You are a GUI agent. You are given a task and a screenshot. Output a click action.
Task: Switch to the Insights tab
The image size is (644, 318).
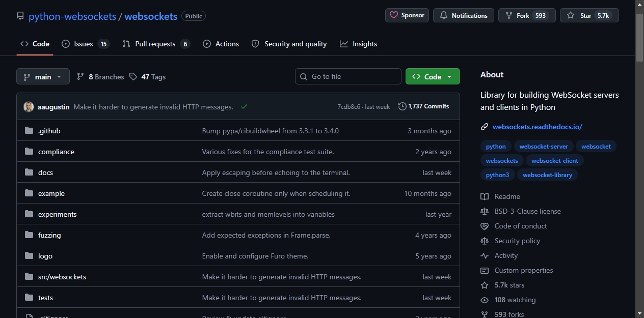click(x=358, y=44)
